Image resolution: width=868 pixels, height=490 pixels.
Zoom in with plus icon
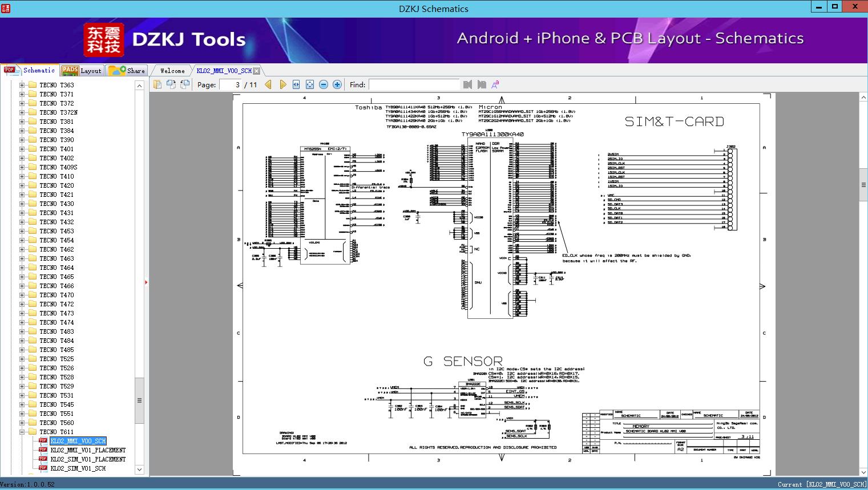click(337, 84)
